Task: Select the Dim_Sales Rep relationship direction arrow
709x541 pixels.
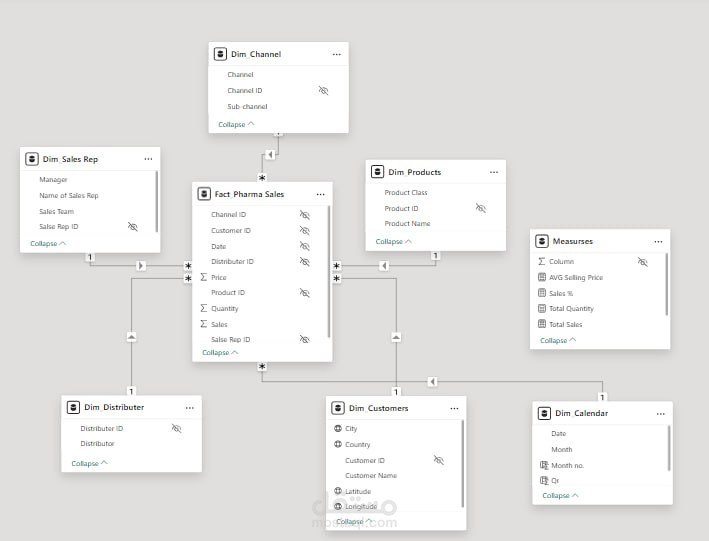Action: (140, 265)
